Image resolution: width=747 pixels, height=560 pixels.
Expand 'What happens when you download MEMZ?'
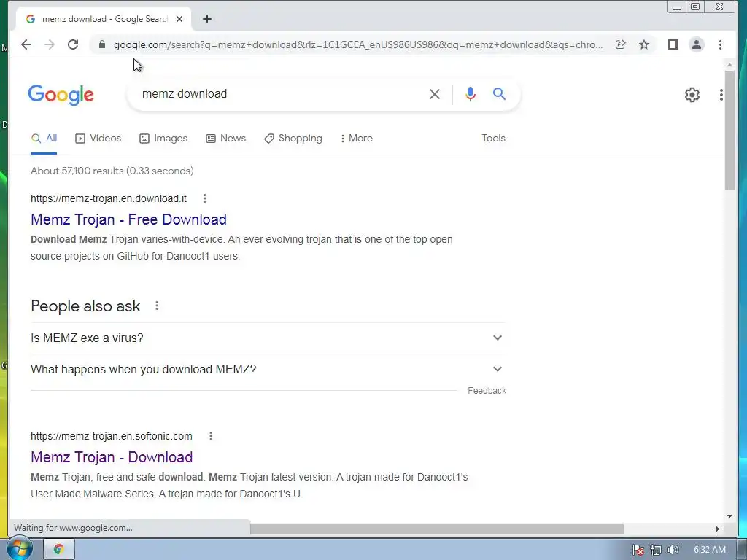click(x=268, y=370)
